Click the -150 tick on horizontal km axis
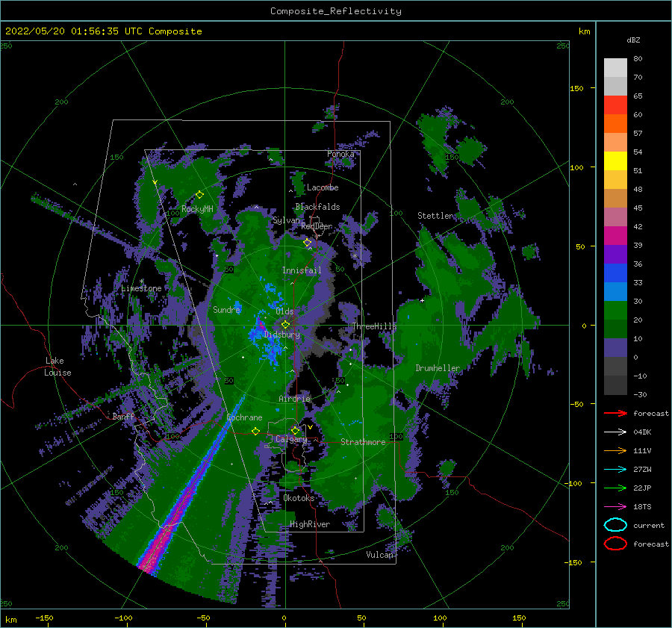This screenshot has height=628, width=672. click(44, 618)
